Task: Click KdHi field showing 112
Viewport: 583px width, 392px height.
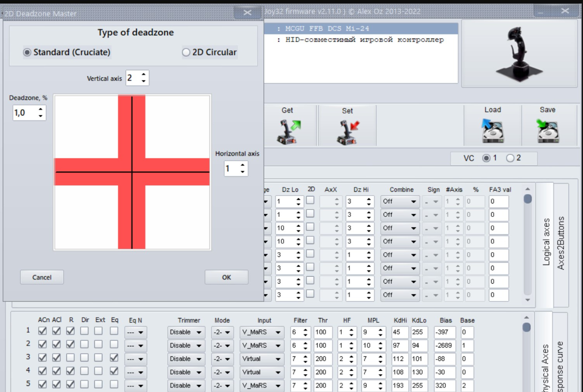Action: (x=400, y=359)
